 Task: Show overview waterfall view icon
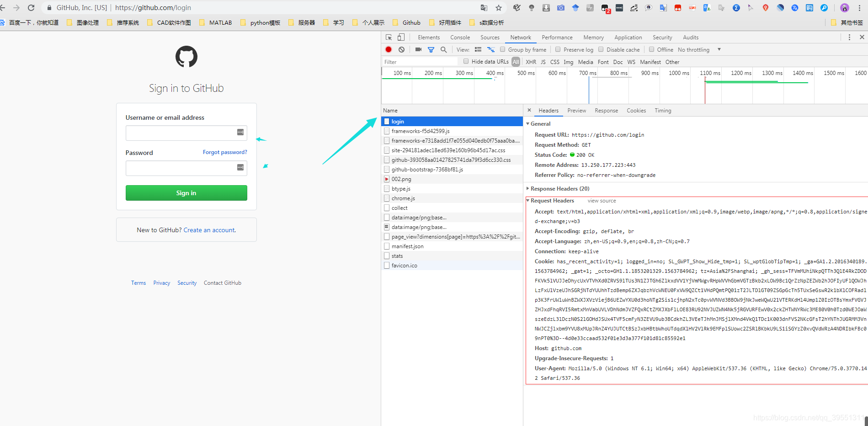tap(491, 49)
